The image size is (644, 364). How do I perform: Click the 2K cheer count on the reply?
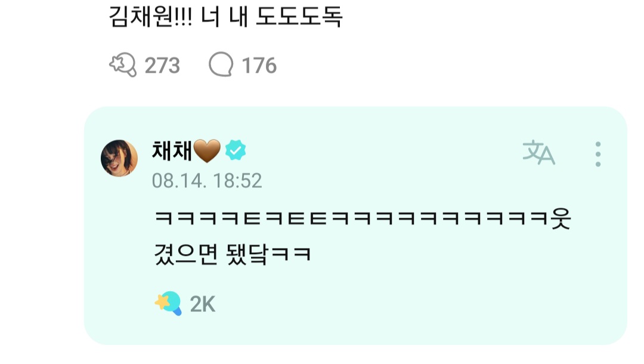tap(203, 304)
